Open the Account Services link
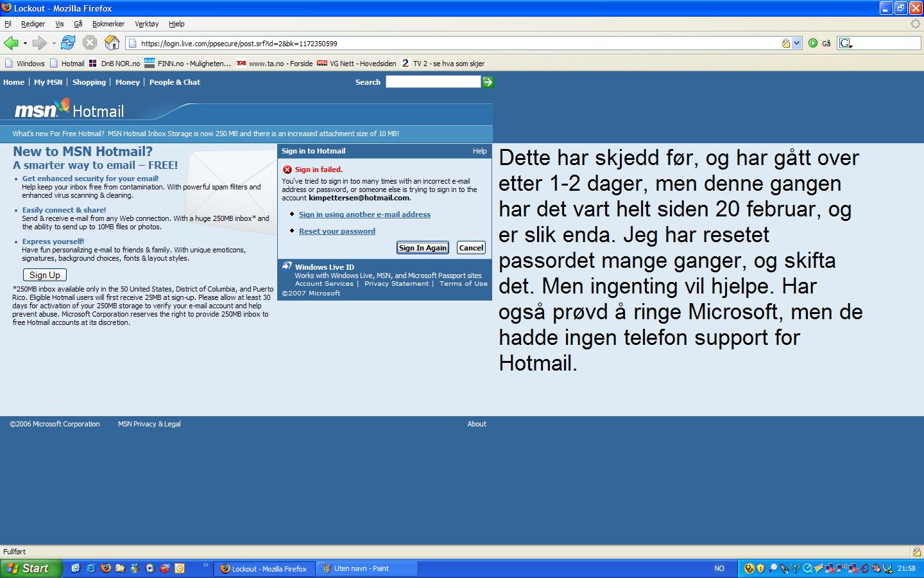The width and height of the screenshot is (924, 578). point(324,284)
